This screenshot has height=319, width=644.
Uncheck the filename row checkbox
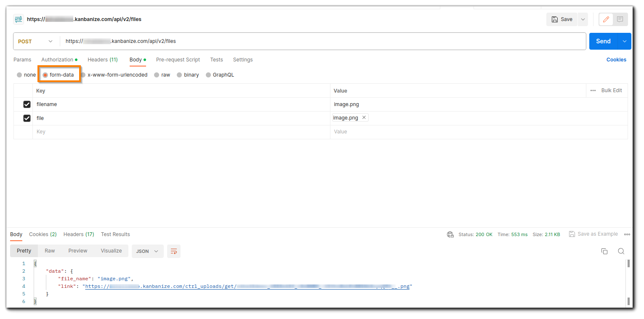(x=27, y=104)
